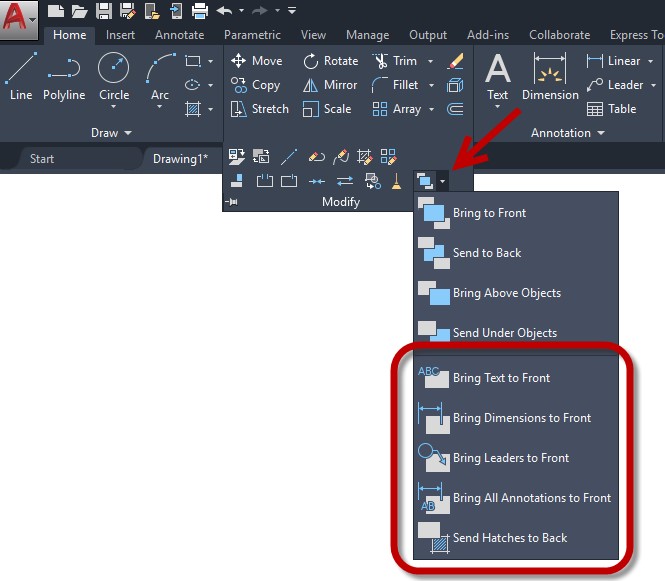The width and height of the screenshot is (665, 581).
Task: Click the Explode tool icon
Action: click(455, 85)
